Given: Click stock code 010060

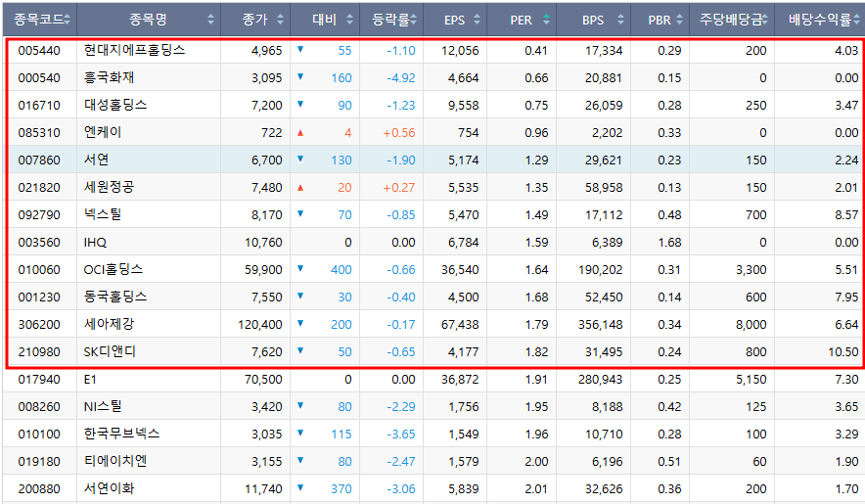Looking at the screenshot, I should tap(39, 270).
